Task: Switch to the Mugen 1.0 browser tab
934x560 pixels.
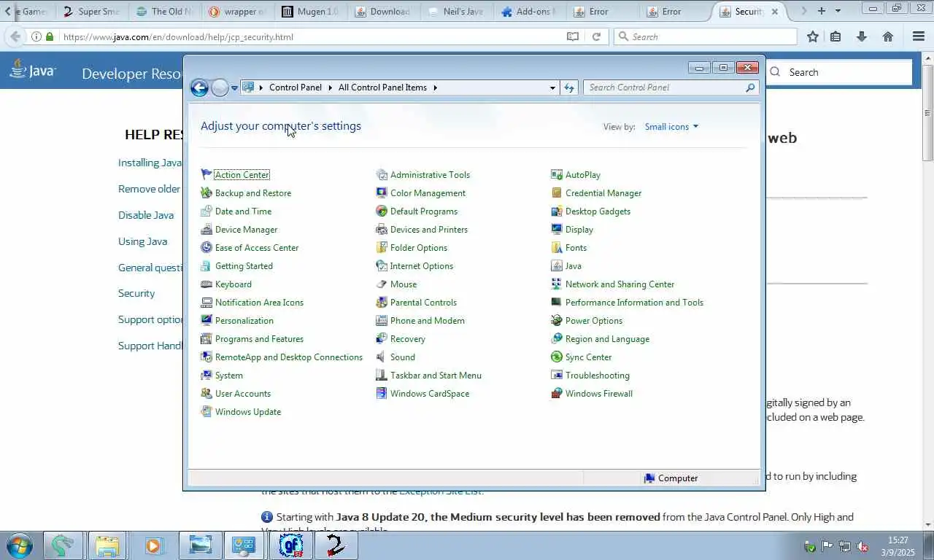Action: pyautogui.click(x=309, y=12)
